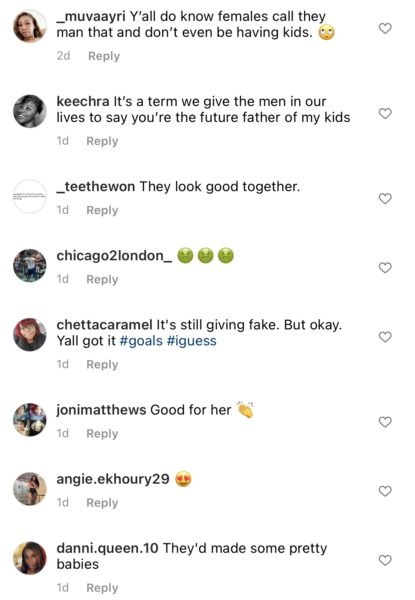The height and width of the screenshot is (600, 415).
Task: Open _muvaayri's profile picture
Action: pyautogui.click(x=30, y=26)
